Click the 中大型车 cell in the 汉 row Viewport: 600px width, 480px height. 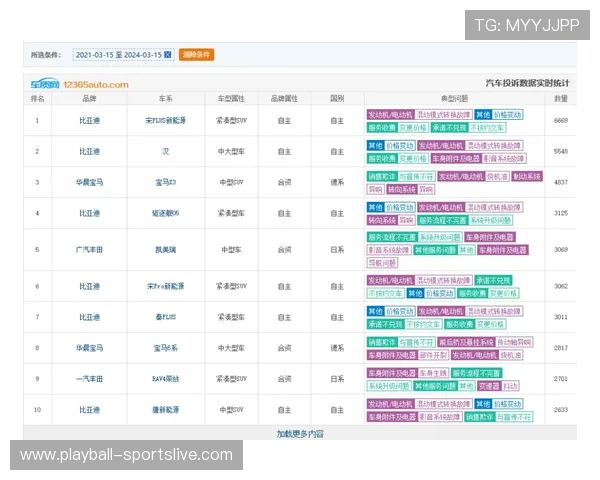[231, 152]
